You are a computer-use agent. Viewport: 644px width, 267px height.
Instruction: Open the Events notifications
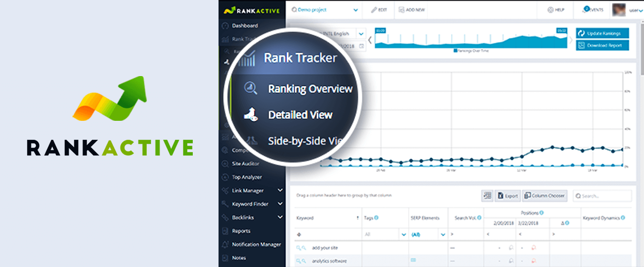coord(592,10)
